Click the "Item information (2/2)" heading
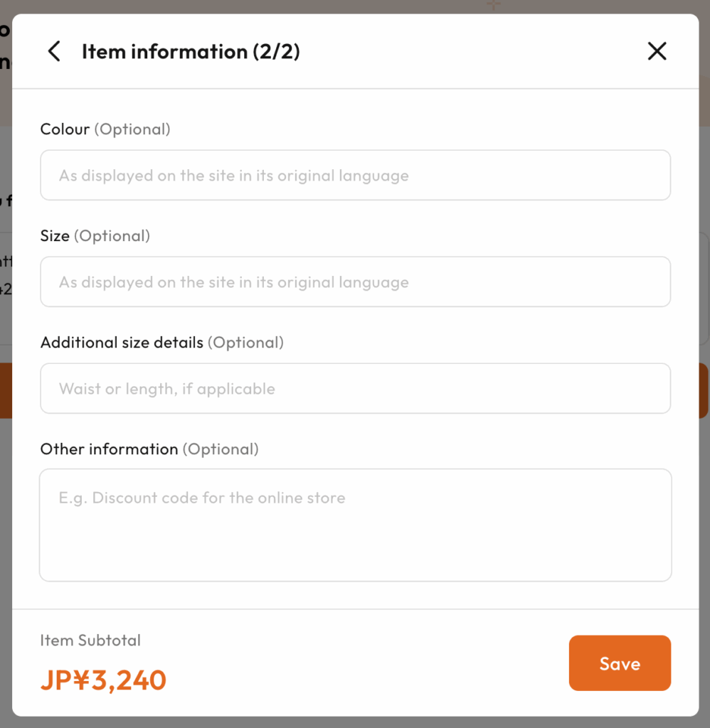 point(191,52)
